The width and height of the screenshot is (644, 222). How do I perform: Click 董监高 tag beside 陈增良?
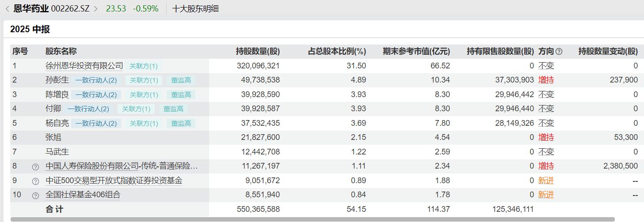coord(181,94)
